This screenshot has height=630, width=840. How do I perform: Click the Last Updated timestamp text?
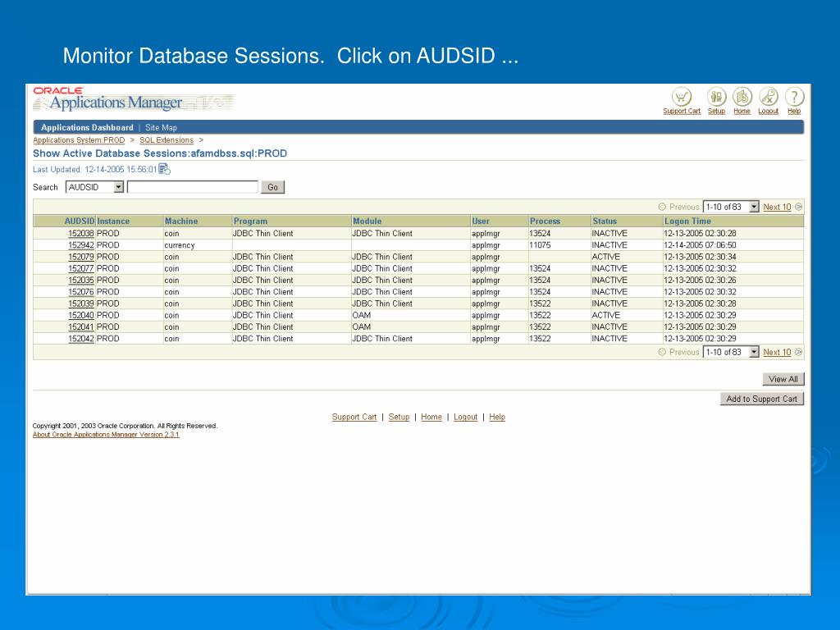[x=95, y=170]
